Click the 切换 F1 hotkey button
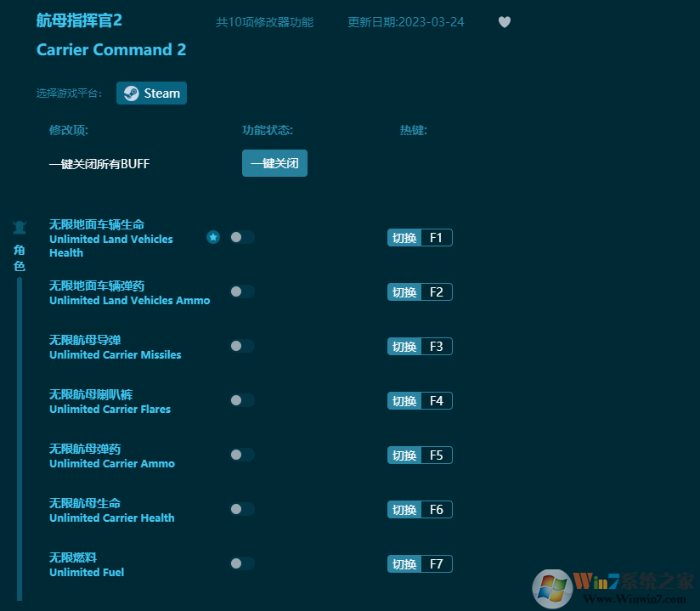 click(x=420, y=237)
